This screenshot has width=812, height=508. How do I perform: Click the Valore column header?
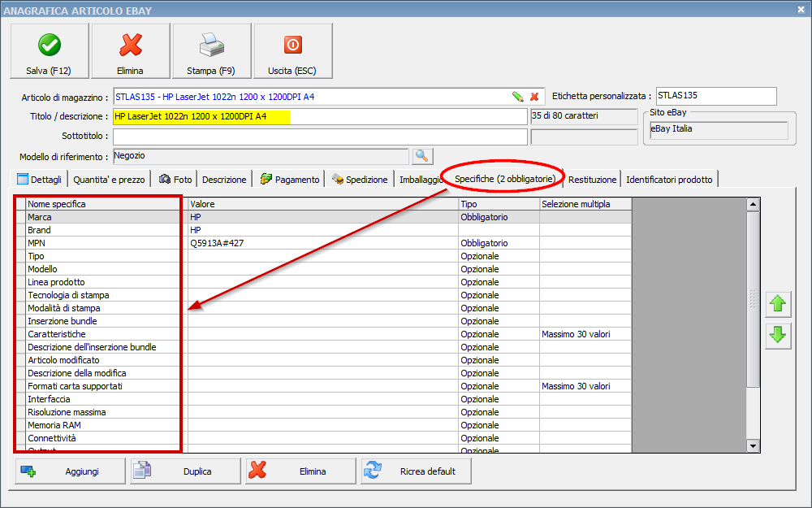point(323,204)
